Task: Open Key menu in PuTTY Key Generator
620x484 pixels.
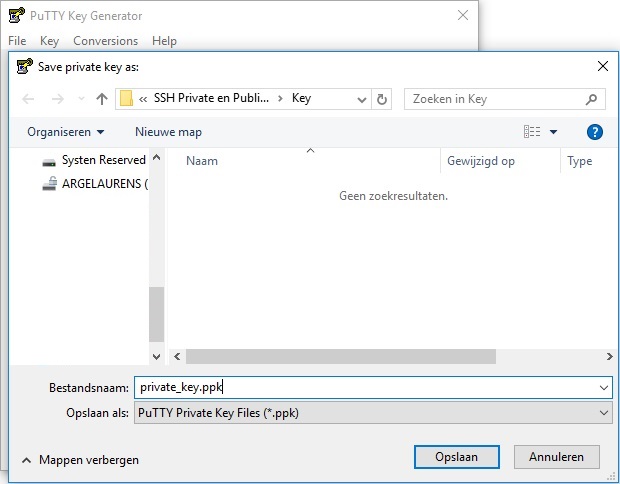Action: pyautogui.click(x=49, y=41)
